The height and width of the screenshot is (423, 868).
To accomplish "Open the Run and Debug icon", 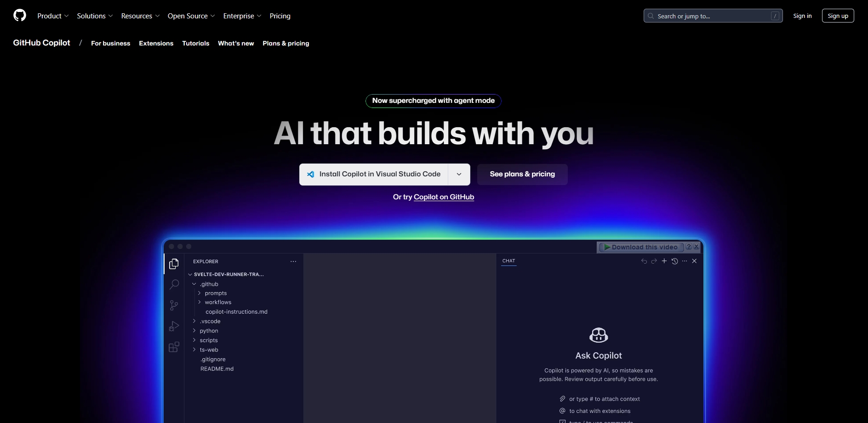I will pyautogui.click(x=174, y=326).
